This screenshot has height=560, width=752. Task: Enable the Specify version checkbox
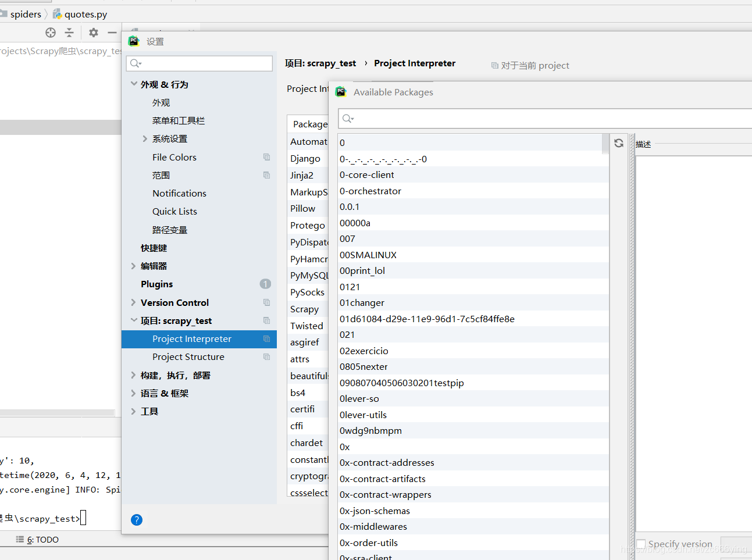pyautogui.click(x=641, y=544)
